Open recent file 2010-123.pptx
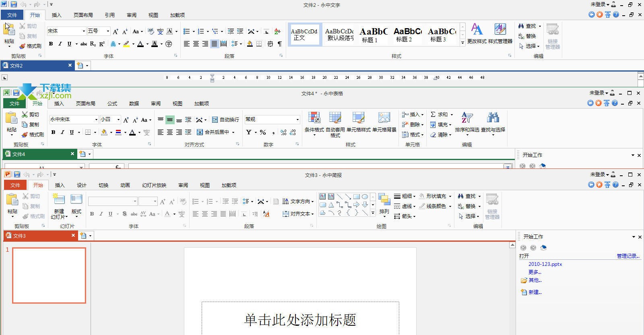Viewport: 644px width, 335px height. point(545,264)
